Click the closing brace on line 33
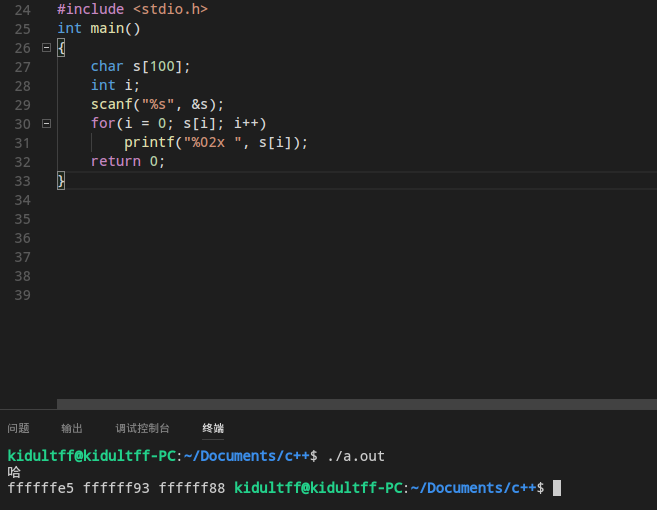Screen dimensions: 657x510 (x=61, y=181)
